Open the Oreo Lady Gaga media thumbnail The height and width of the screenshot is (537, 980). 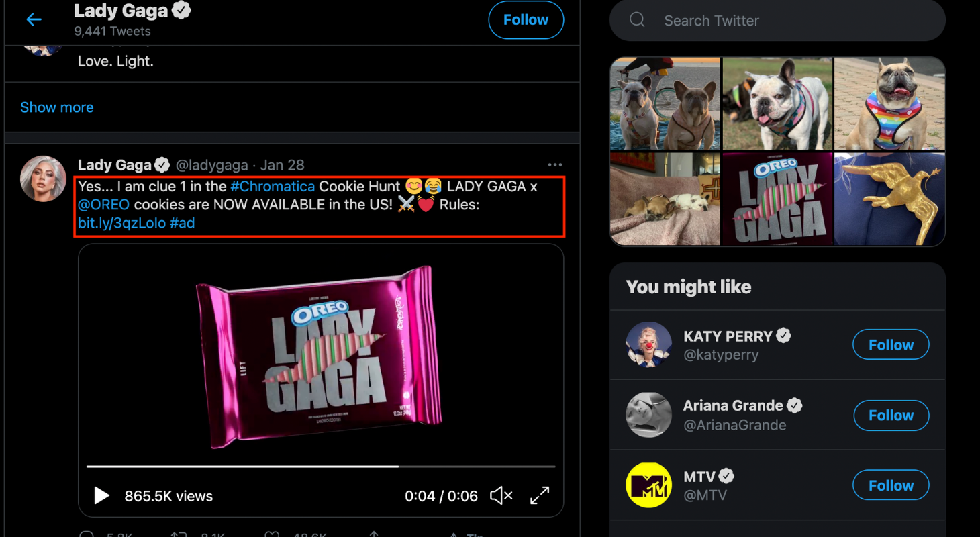pyautogui.click(x=777, y=199)
